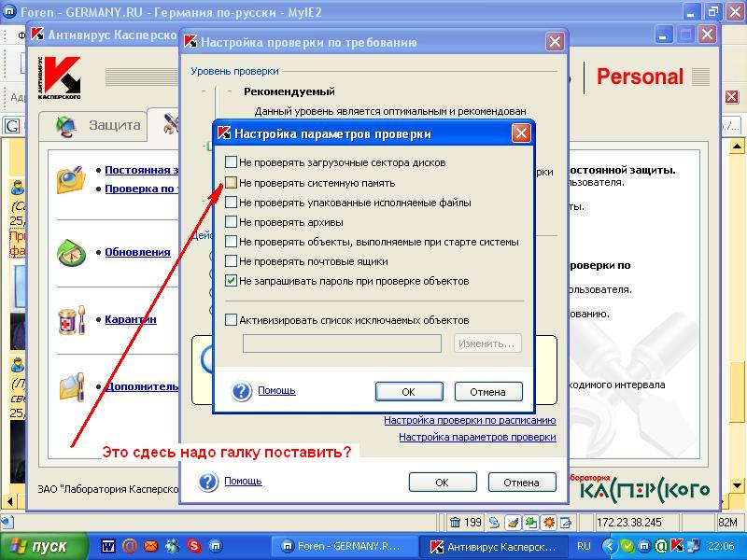Enable 'Не проверять упакованные исполняемые файлы'
This screenshot has width=747, height=560.
pyautogui.click(x=231, y=203)
